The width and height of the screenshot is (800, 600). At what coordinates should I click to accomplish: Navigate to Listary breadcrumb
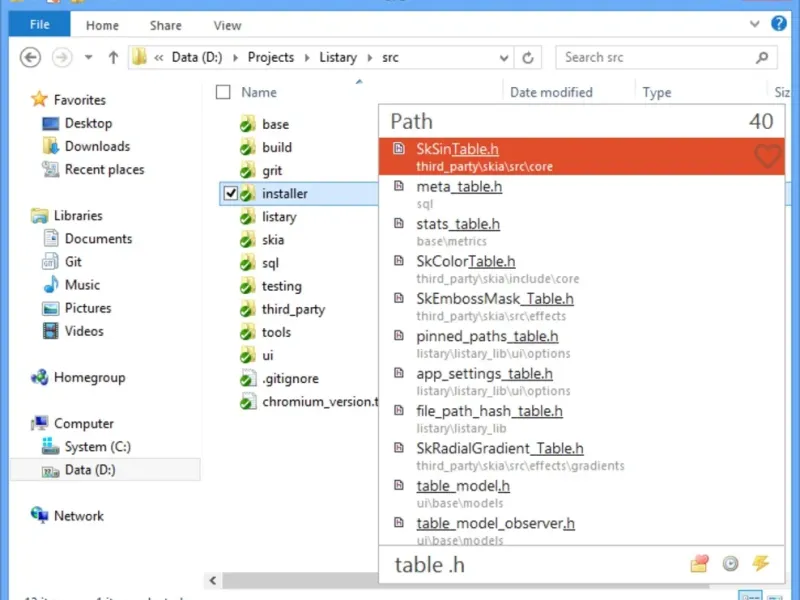pos(338,57)
